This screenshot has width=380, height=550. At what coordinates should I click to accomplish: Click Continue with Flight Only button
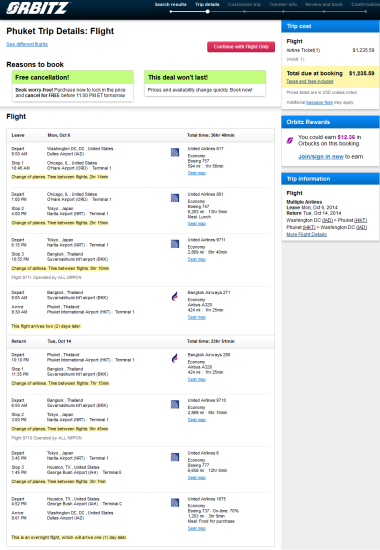[241, 47]
